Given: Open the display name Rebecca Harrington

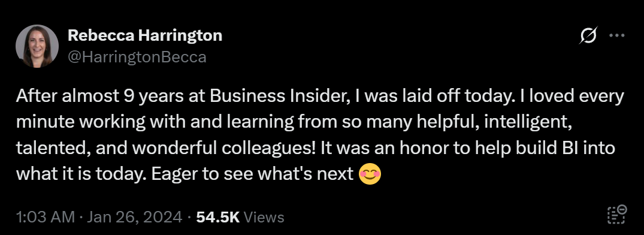Looking at the screenshot, I should point(145,36).
